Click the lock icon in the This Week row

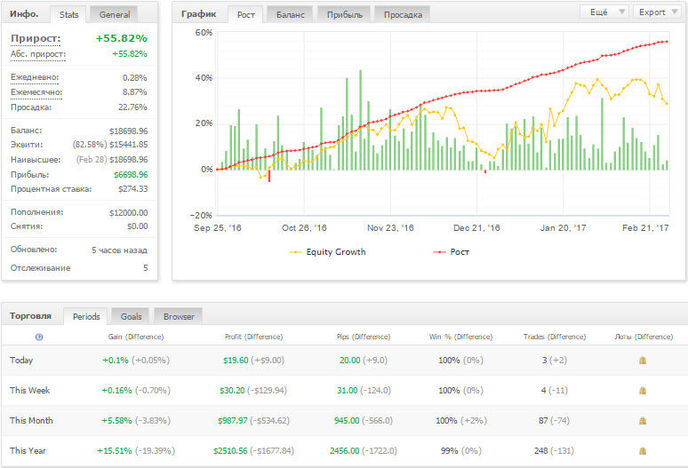point(642,390)
